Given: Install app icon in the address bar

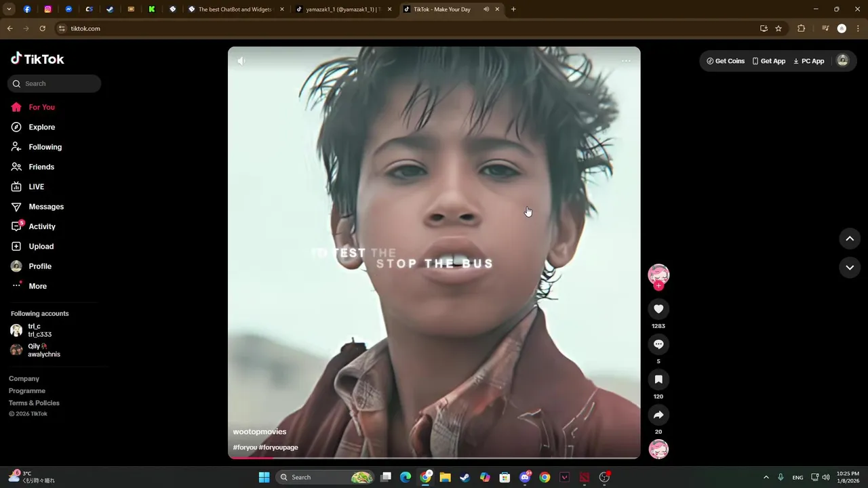Looking at the screenshot, I should (x=764, y=28).
